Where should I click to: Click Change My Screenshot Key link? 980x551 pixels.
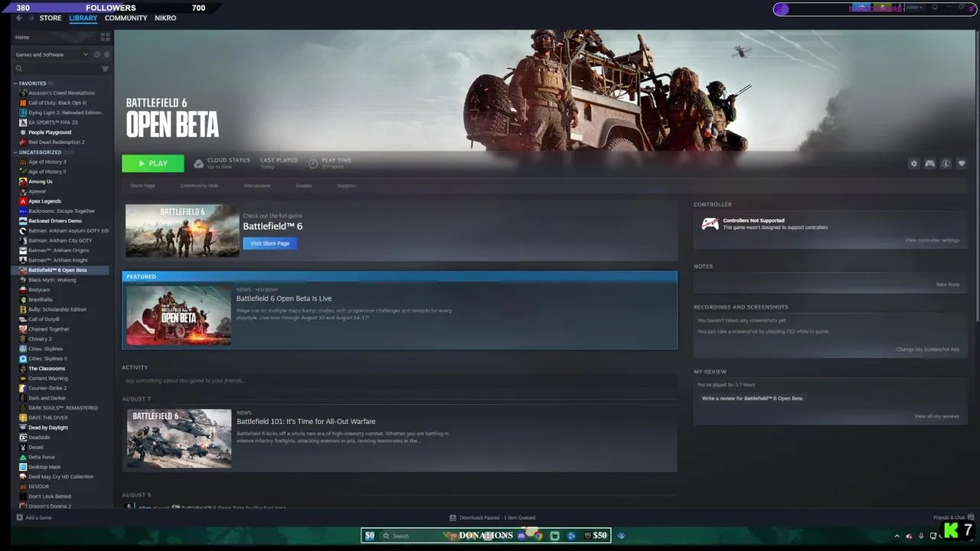coord(927,349)
